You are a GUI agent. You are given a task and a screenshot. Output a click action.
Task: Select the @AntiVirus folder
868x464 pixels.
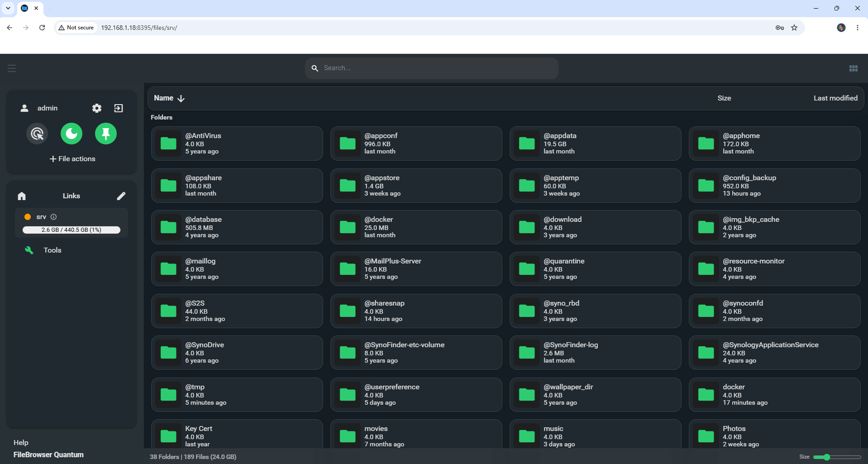(237, 144)
